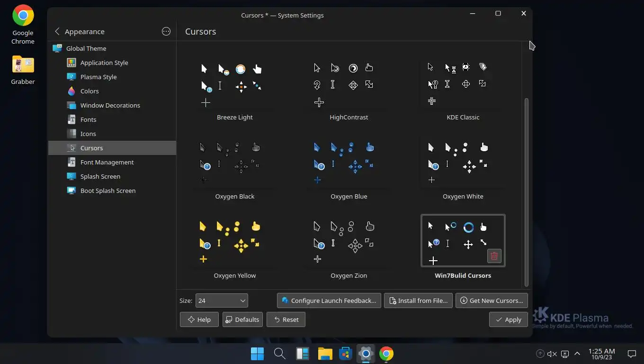644x364 pixels.
Task: Click the Font Management icon
Action: 72,162
